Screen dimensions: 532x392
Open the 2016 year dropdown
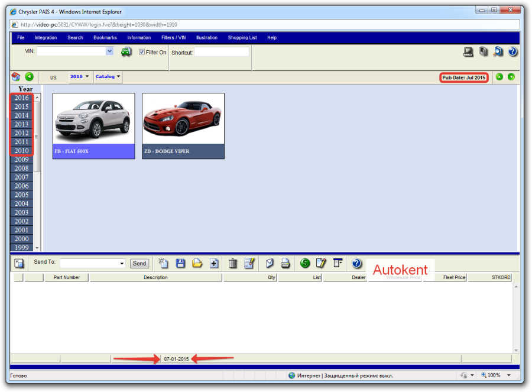coord(79,77)
